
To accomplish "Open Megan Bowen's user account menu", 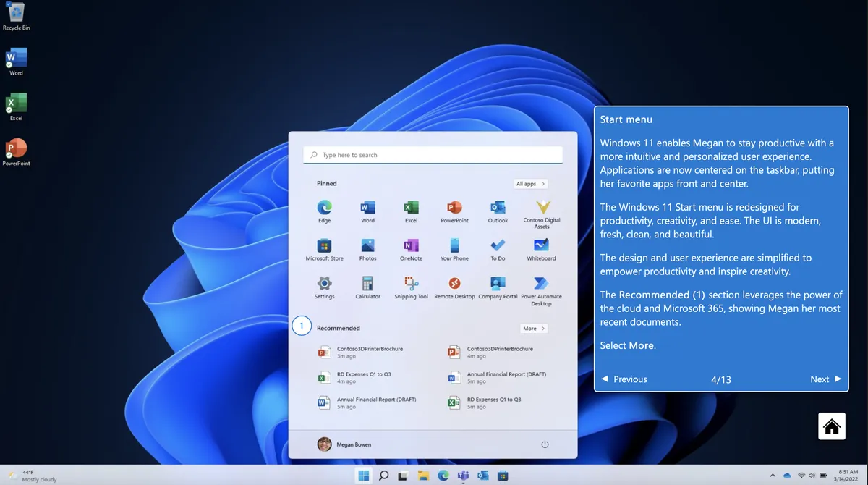I will (x=344, y=444).
